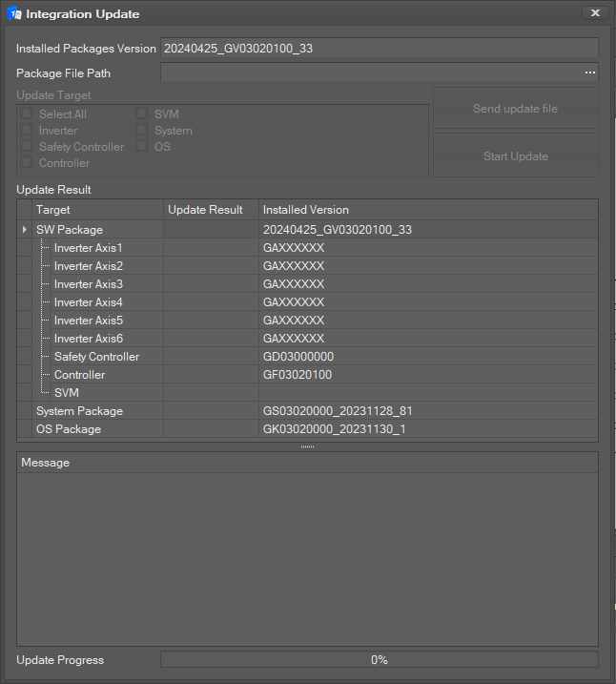Check the OS update target checkbox

coord(142,147)
